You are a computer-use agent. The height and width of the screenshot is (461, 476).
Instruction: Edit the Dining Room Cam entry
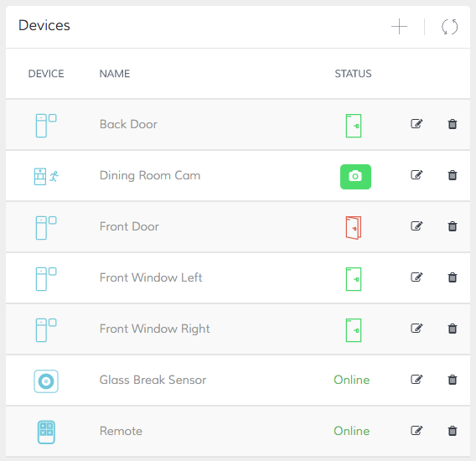pyautogui.click(x=416, y=175)
